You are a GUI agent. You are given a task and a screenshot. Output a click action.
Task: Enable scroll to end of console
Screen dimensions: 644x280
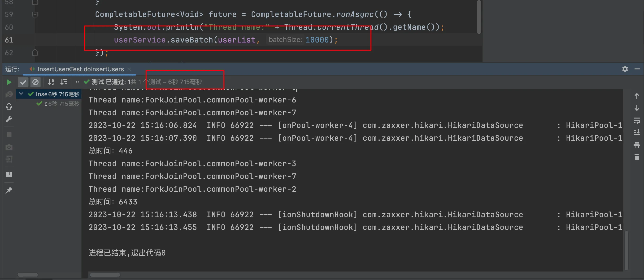pos(637,132)
